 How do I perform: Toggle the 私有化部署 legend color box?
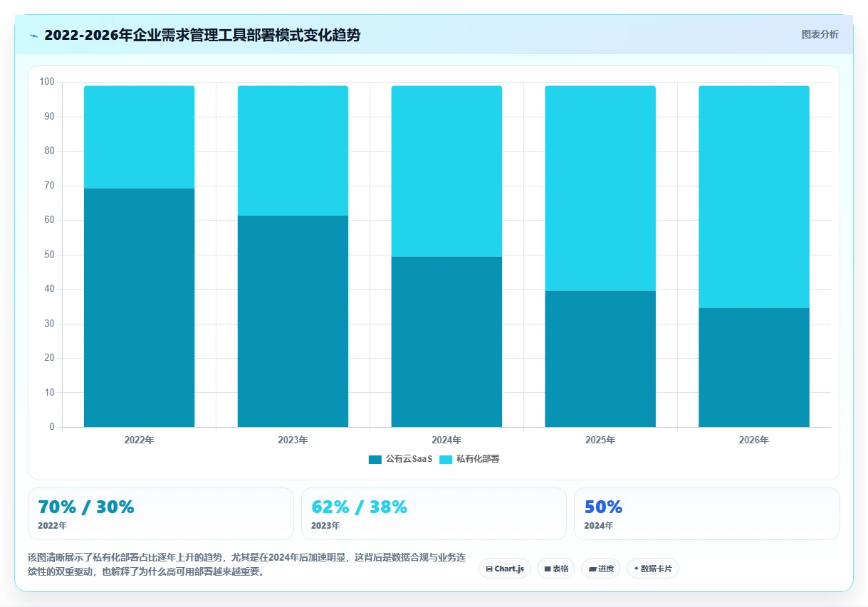pyautogui.click(x=446, y=459)
